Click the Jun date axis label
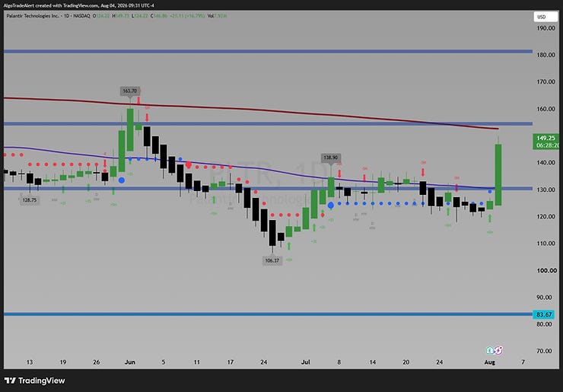The height and width of the screenshot is (392, 563). point(130,362)
